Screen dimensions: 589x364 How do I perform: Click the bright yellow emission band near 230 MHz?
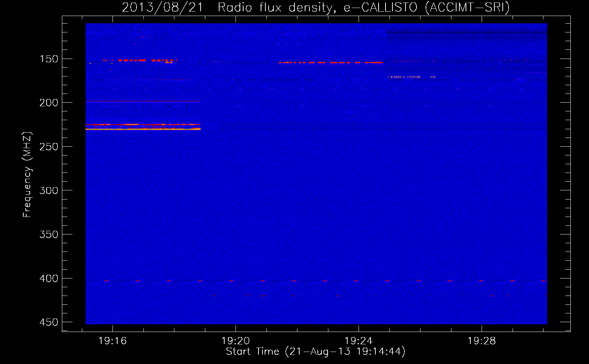pyautogui.click(x=143, y=129)
